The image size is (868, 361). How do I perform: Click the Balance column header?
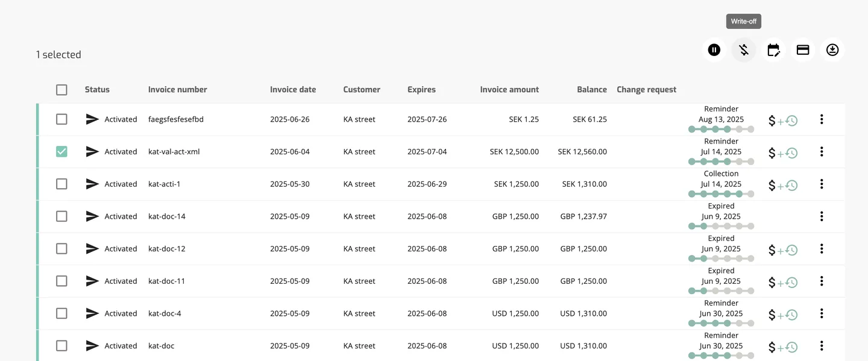592,90
